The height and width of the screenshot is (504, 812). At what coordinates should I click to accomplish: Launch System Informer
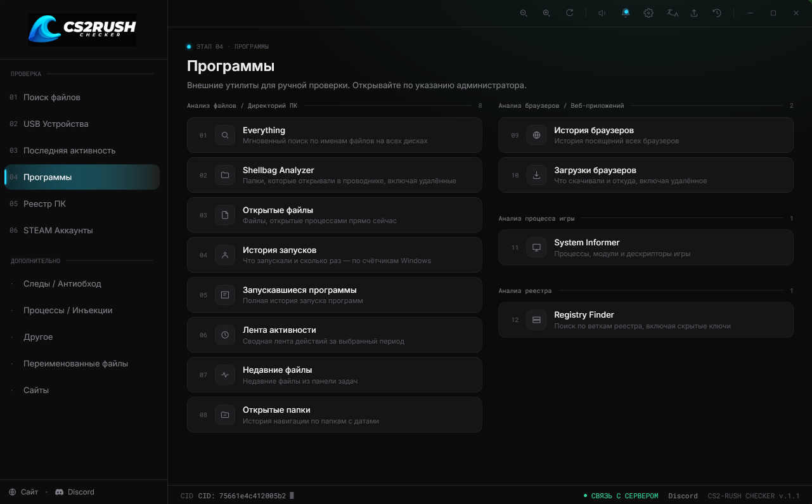(646, 247)
